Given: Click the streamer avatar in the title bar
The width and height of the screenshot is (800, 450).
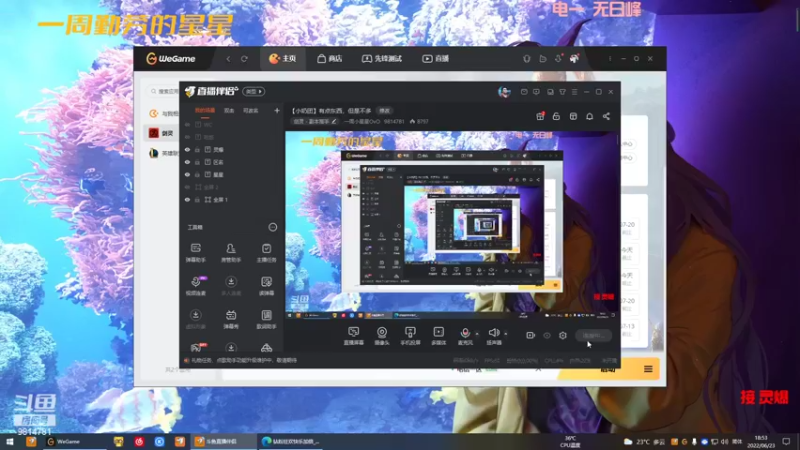Looking at the screenshot, I should tap(504, 92).
